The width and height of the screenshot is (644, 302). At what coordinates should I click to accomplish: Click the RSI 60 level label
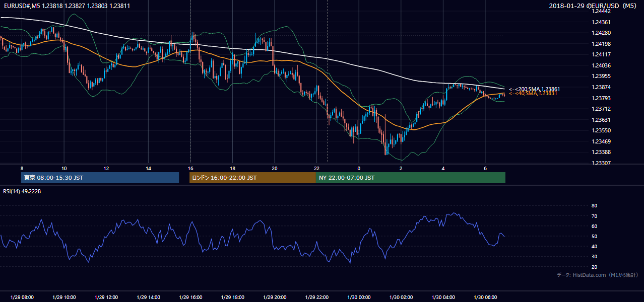pos(595,226)
